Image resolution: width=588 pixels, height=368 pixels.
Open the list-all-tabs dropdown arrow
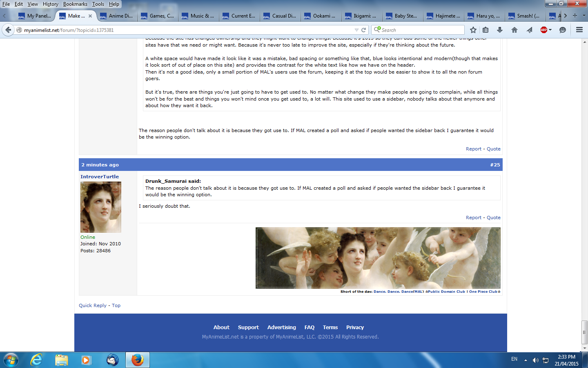584,16
